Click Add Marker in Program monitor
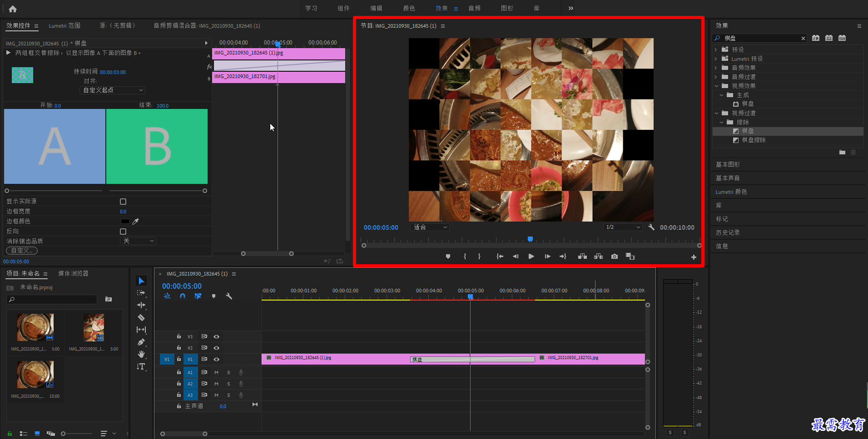The height and width of the screenshot is (439, 868). [x=448, y=256]
